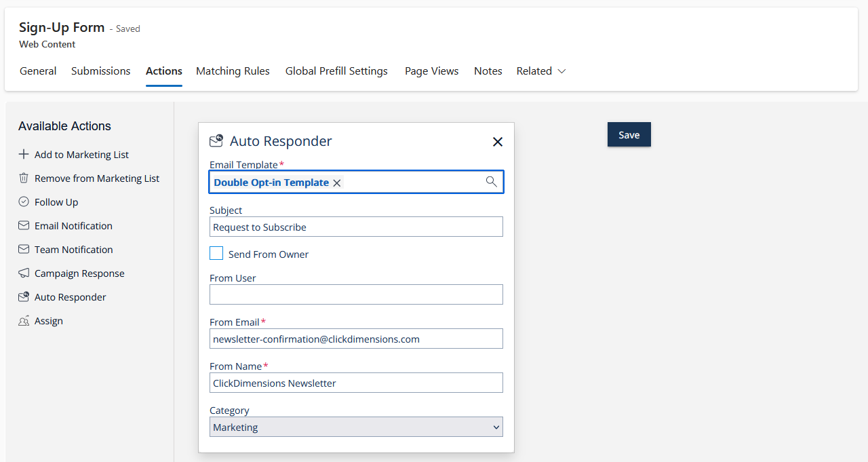Screen dimensions: 868x462
Task: Choose Remove from Marketing List action
Action: (x=97, y=178)
